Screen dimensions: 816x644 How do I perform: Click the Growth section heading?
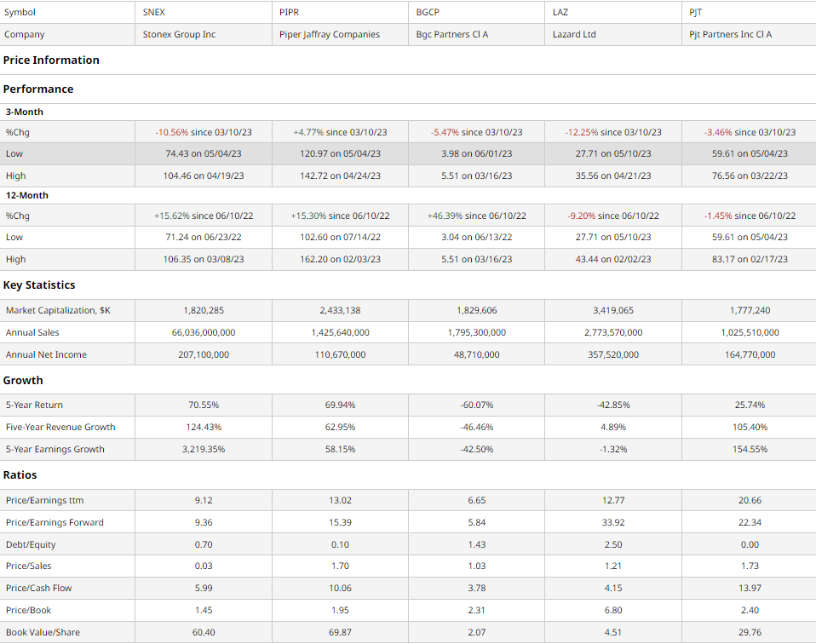pyautogui.click(x=23, y=380)
